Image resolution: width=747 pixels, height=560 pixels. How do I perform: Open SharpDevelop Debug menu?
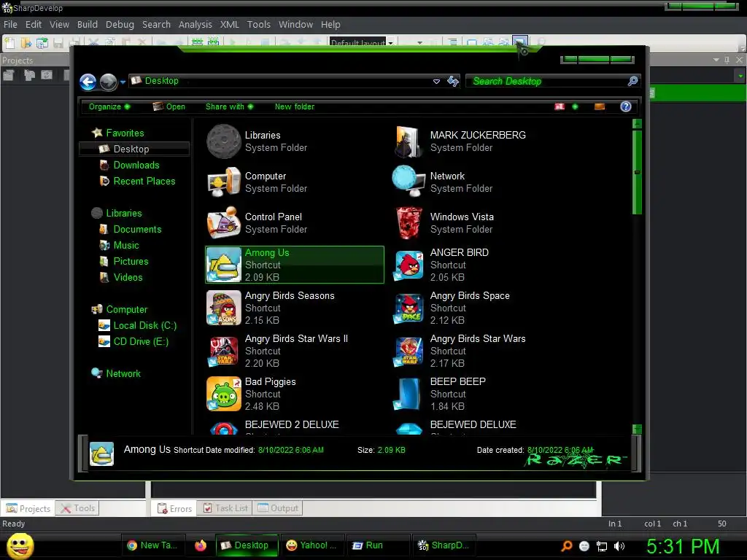(120, 24)
